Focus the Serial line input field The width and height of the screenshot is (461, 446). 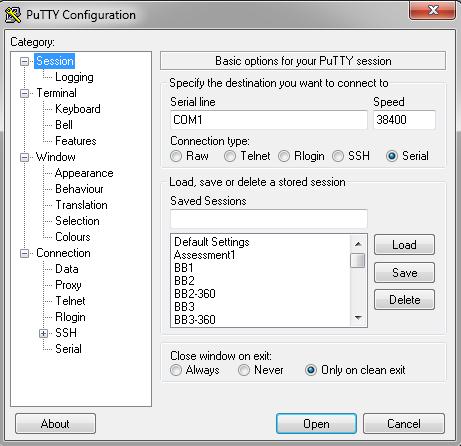[269, 120]
